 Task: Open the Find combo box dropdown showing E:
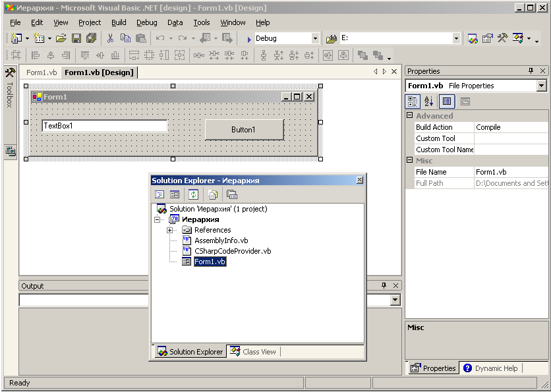tap(456, 38)
